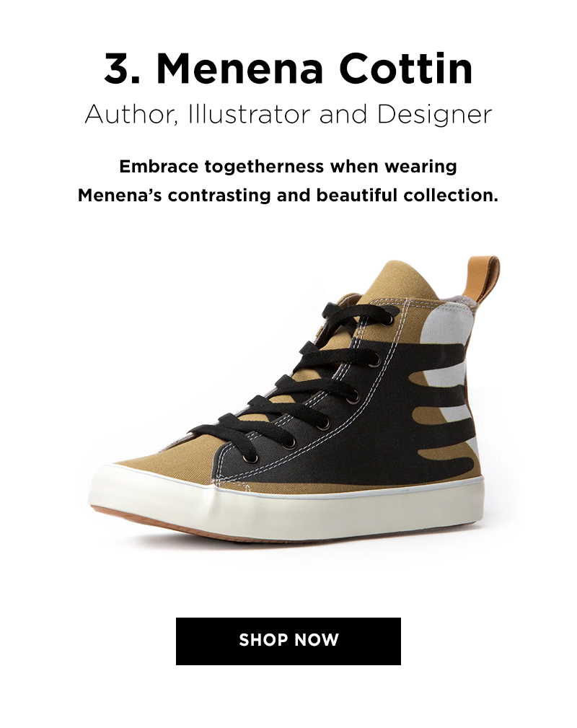The image size is (577, 728).
Task: Select the "3. Menena Cottin" heading
Action: pos(288,69)
